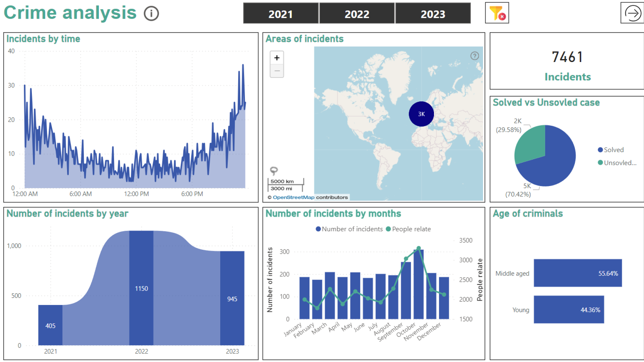Image resolution: width=644 pixels, height=362 pixels.
Task: Select the Middle aged 55.64% bar
Action: coord(578,273)
